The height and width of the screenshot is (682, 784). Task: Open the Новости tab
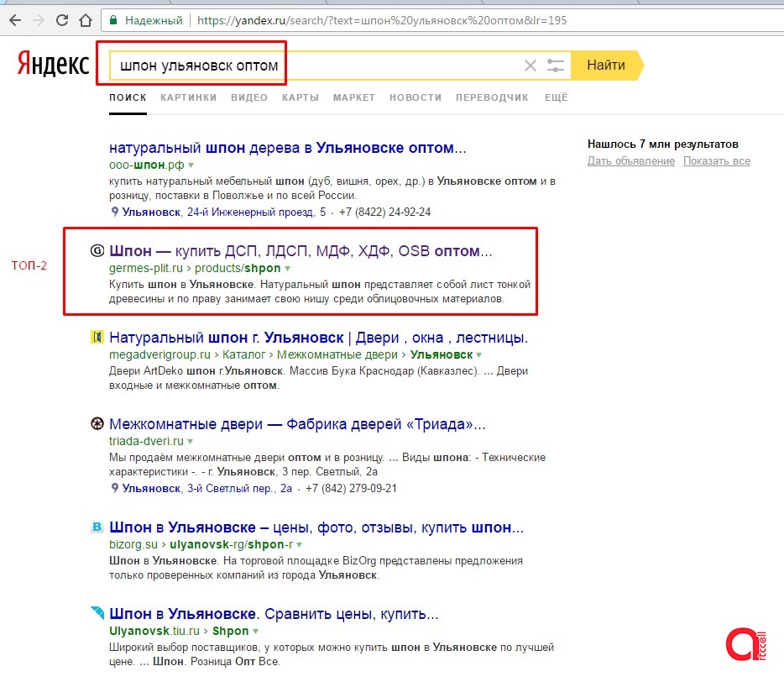pyautogui.click(x=416, y=97)
